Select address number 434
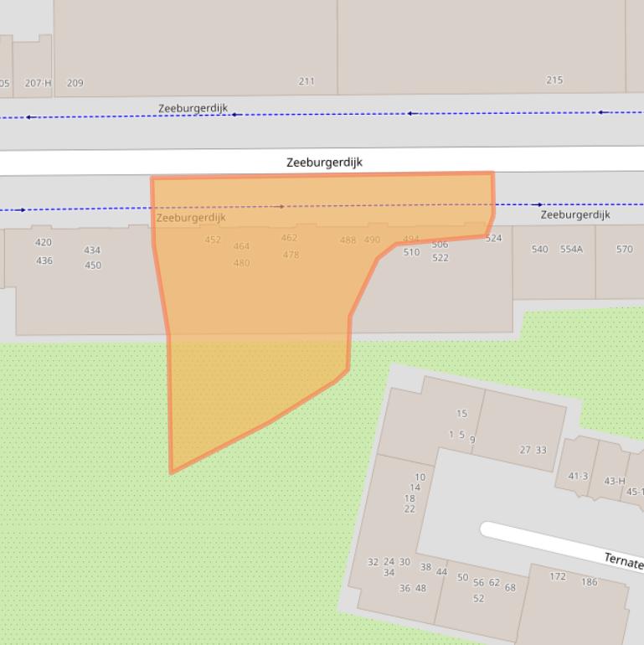644x645 pixels. [x=92, y=250]
